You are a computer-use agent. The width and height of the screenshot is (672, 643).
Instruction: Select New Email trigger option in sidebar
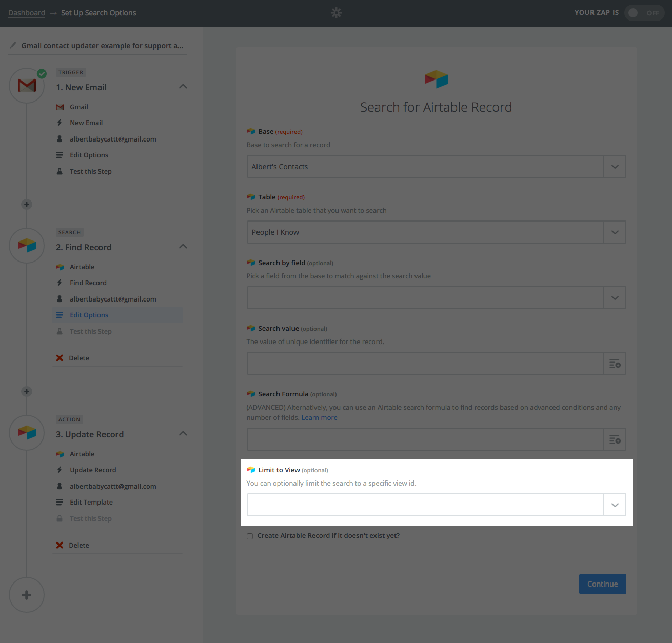(86, 123)
